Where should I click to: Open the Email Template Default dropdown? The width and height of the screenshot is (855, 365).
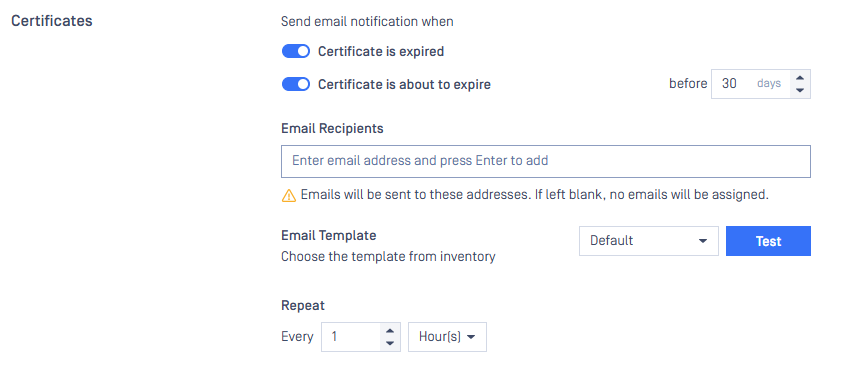point(648,241)
